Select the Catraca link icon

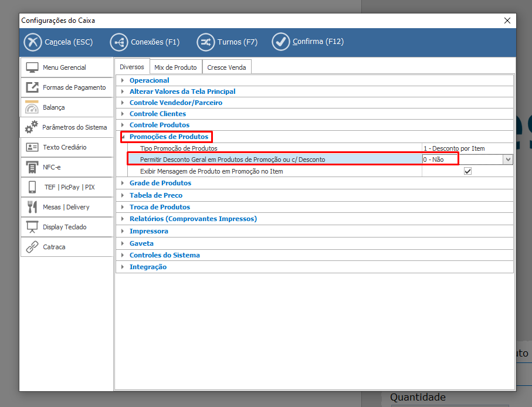pyautogui.click(x=32, y=247)
